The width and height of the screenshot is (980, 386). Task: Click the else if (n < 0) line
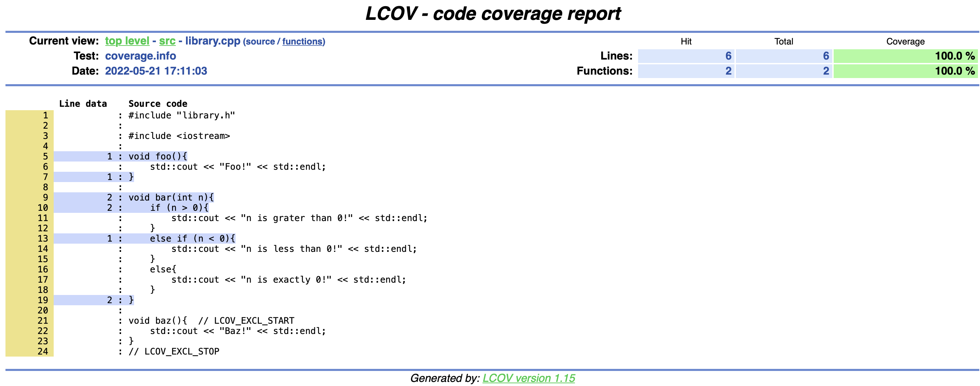[x=192, y=238]
